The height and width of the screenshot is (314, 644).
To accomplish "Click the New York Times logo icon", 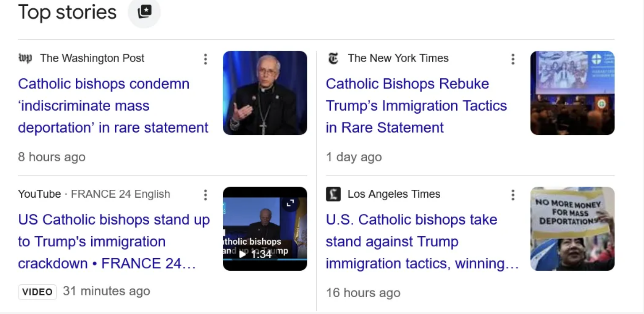I will click(x=333, y=58).
